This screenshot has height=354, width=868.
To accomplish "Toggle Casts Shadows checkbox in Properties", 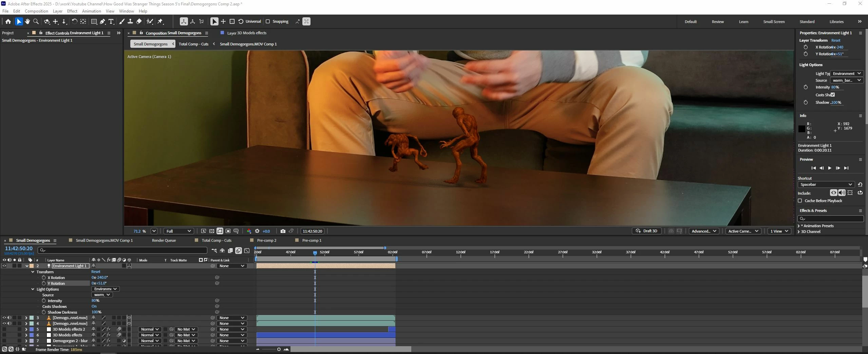I will 833,95.
